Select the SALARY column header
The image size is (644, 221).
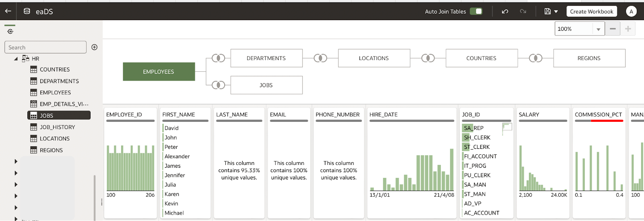click(529, 115)
